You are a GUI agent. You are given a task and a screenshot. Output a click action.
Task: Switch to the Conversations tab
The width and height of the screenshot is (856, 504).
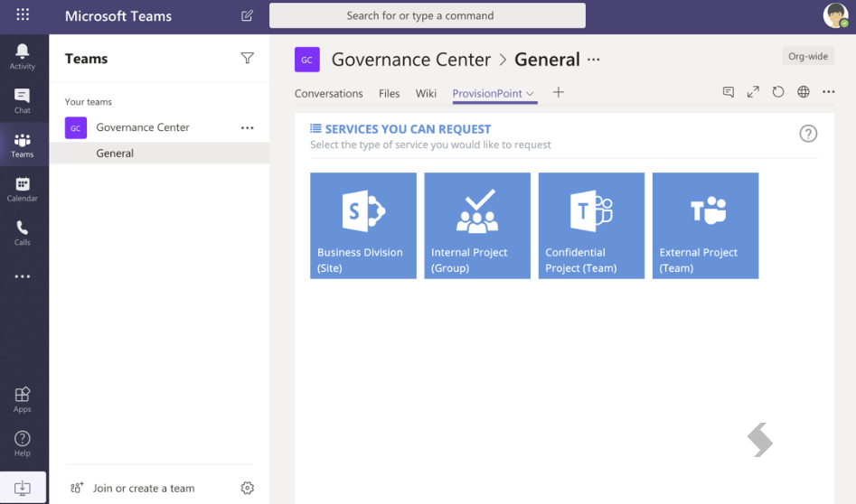(329, 93)
